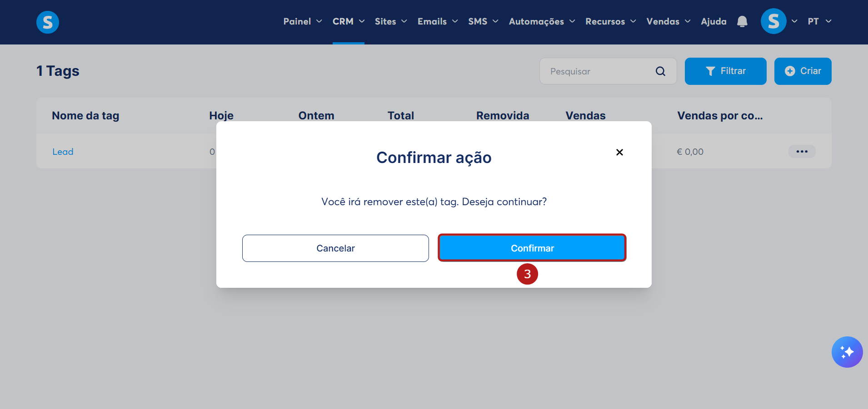Click the search magnifier icon

(660, 71)
